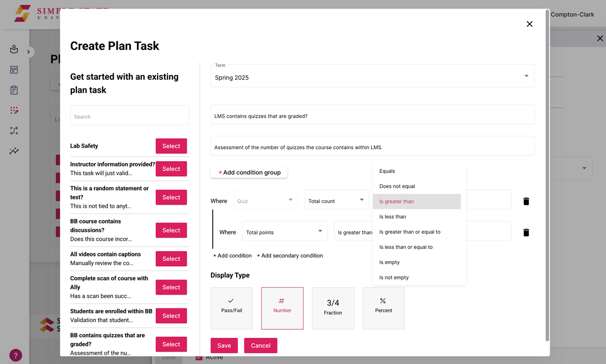This screenshot has height=364, width=606.
Task: Select the plan editing icon in sidebar
Action: (x=14, y=110)
